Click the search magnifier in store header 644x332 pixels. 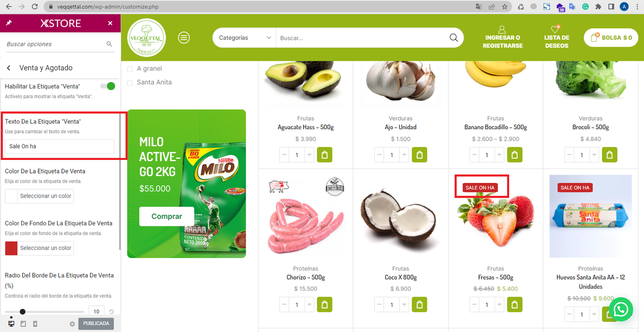coord(453,38)
